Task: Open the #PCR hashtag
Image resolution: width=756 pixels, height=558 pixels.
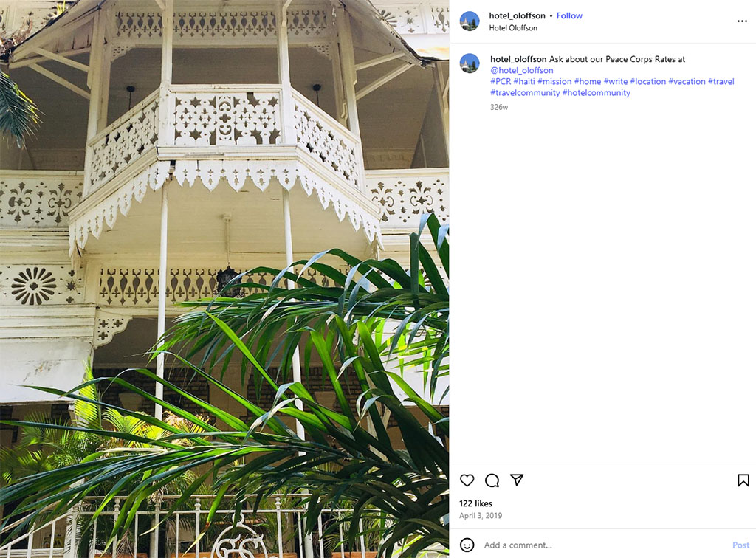Action: coord(501,81)
